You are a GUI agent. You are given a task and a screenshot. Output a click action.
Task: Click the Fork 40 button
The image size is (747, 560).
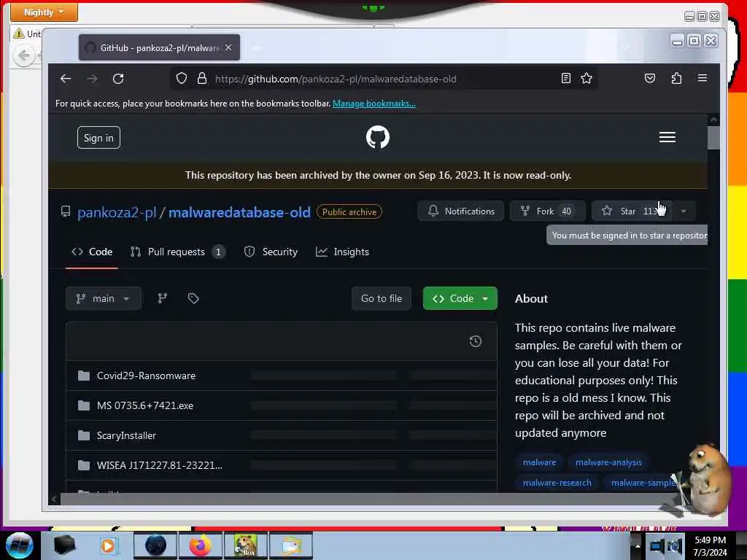(x=547, y=211)
